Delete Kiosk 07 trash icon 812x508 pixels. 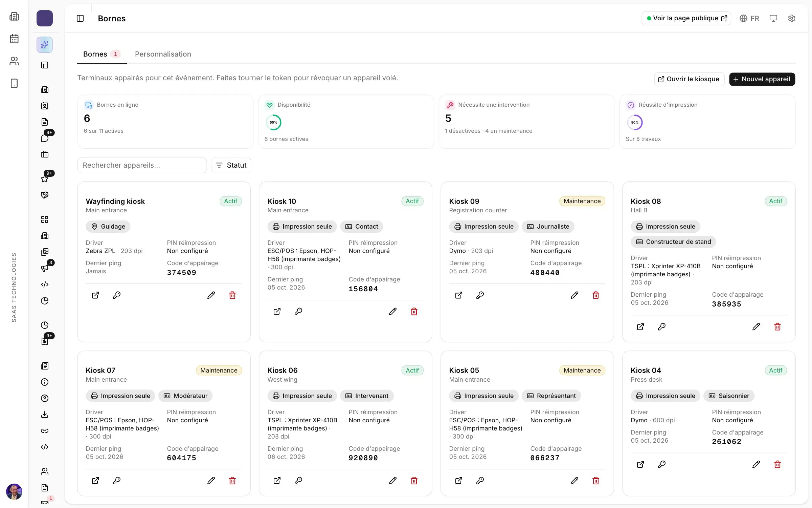[232, 481]
